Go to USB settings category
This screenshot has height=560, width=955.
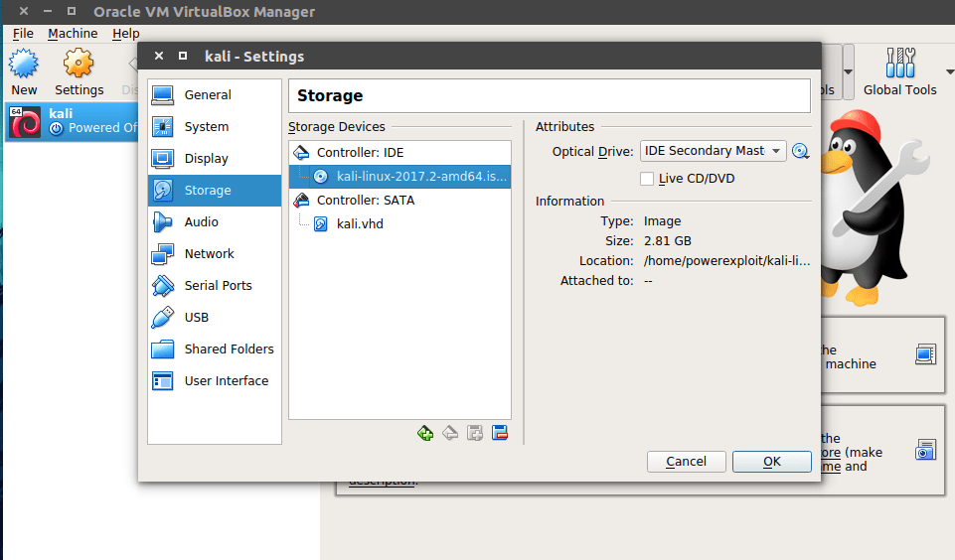(x=215, y=317)
